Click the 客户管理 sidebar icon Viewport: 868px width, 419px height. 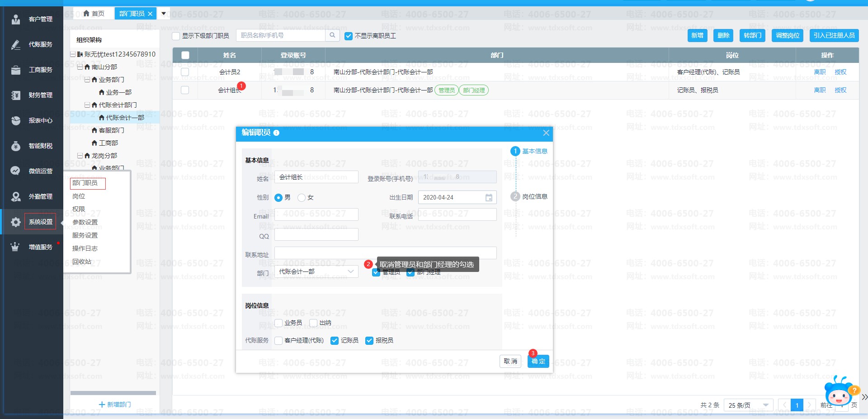click(x=16, y=19)
